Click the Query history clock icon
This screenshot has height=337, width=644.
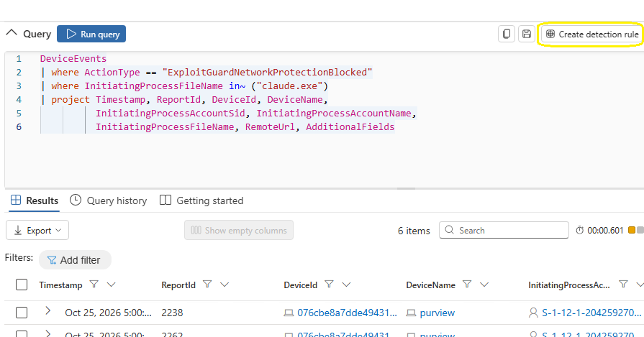75,200
